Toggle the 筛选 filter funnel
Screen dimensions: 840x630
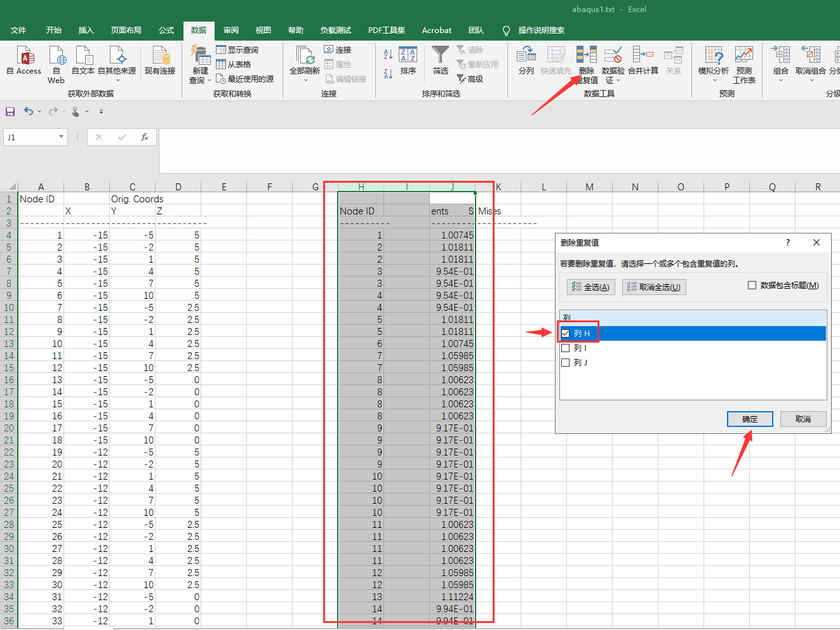(x=440, y=61)
